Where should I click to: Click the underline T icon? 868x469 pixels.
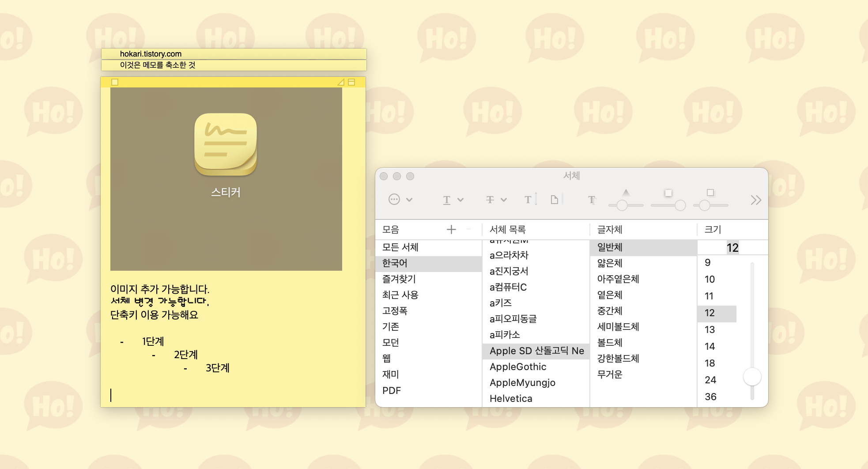point(447,200)
